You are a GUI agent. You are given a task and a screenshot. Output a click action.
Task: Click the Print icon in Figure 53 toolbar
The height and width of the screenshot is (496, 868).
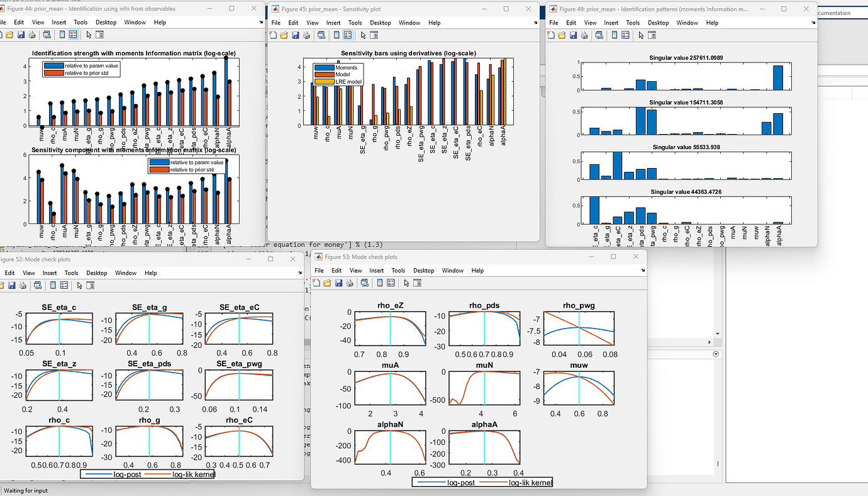(348, 283)
